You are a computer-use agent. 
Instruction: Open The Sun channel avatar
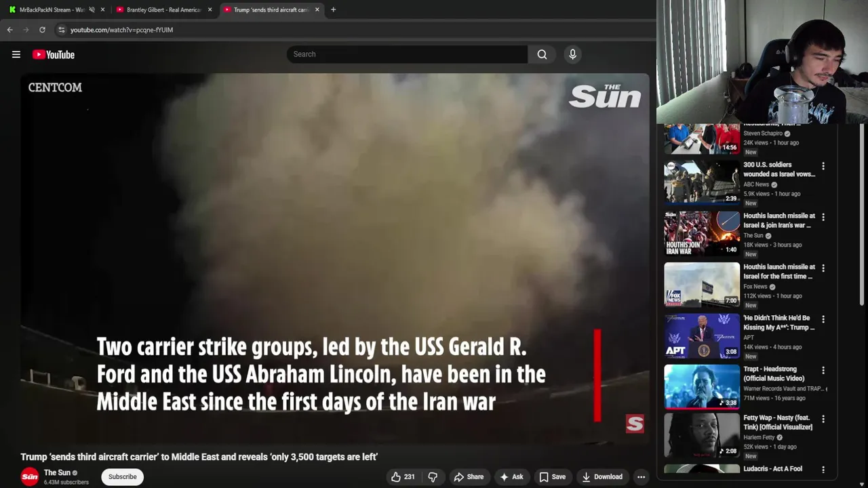(x=30, y=476)
